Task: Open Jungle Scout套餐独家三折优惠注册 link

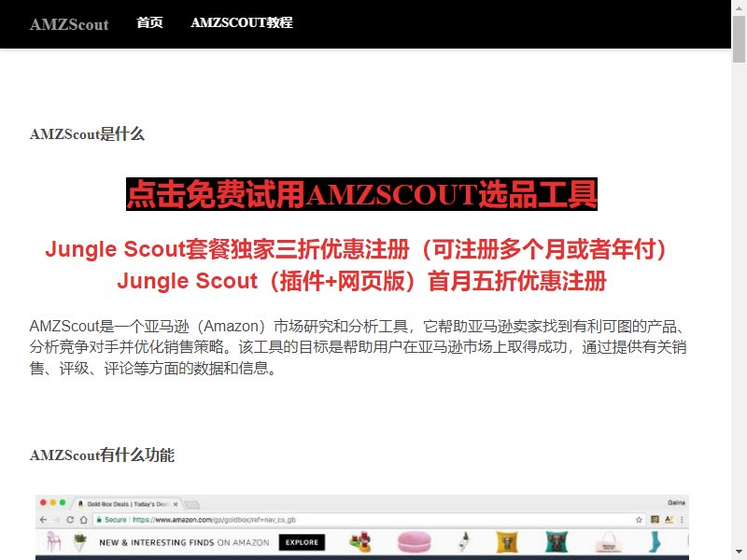Action: point(356,249)
